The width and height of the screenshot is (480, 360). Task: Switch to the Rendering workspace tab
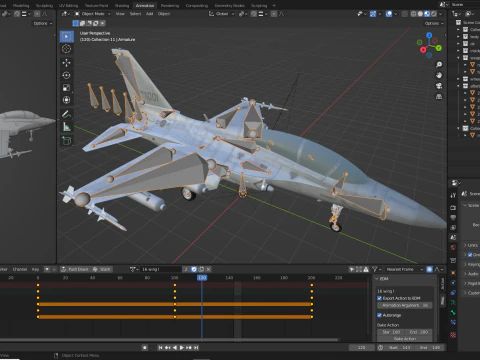coord(170,6)
